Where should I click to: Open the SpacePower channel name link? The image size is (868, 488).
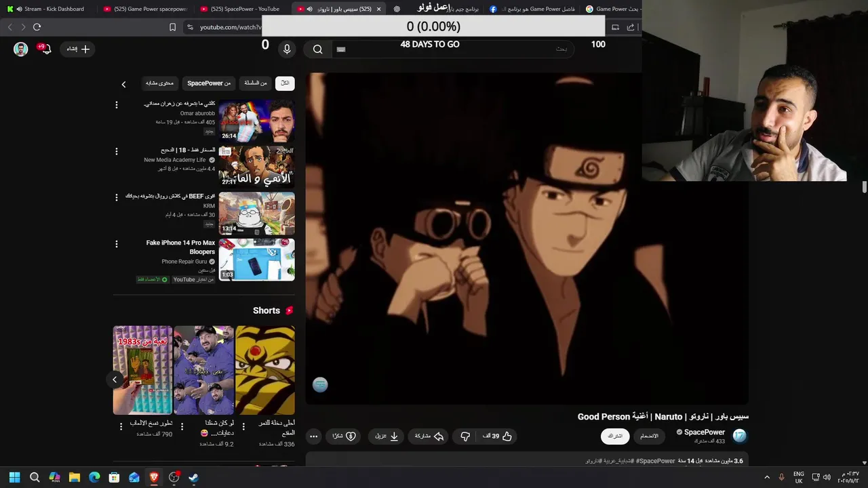coord(705,432)
